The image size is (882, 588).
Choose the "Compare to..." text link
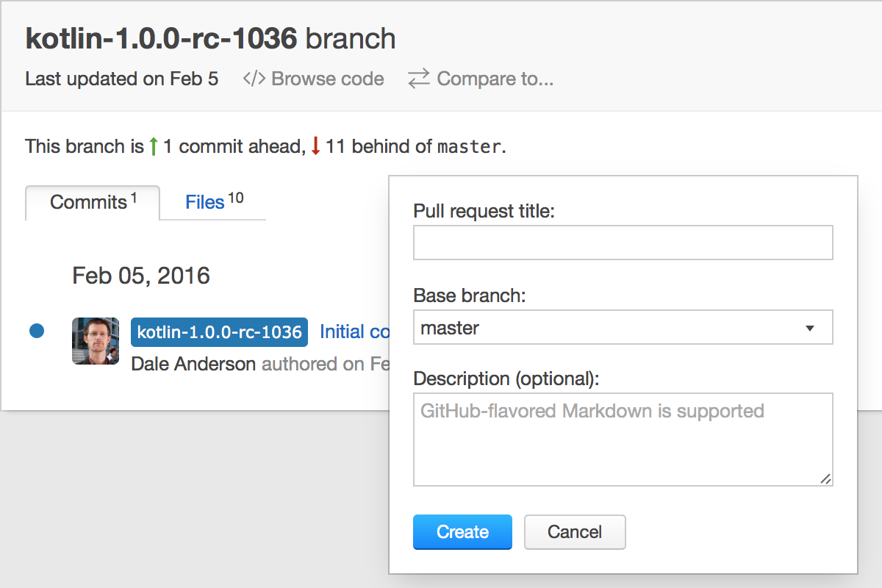(x=495, y=79)
